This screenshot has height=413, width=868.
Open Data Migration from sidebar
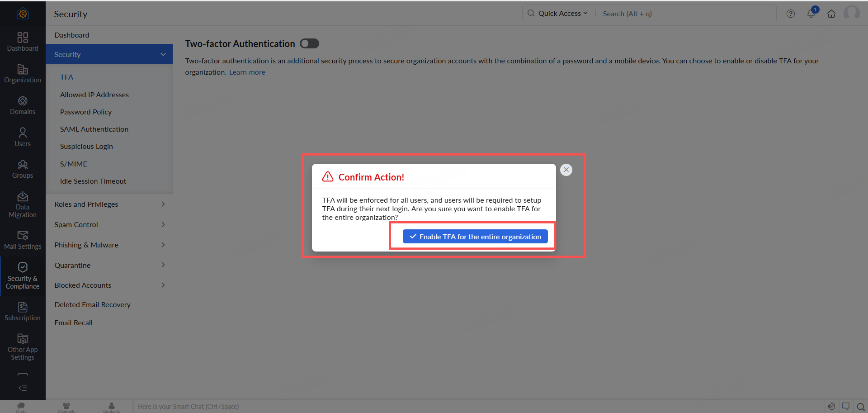[x=23, y=204]
